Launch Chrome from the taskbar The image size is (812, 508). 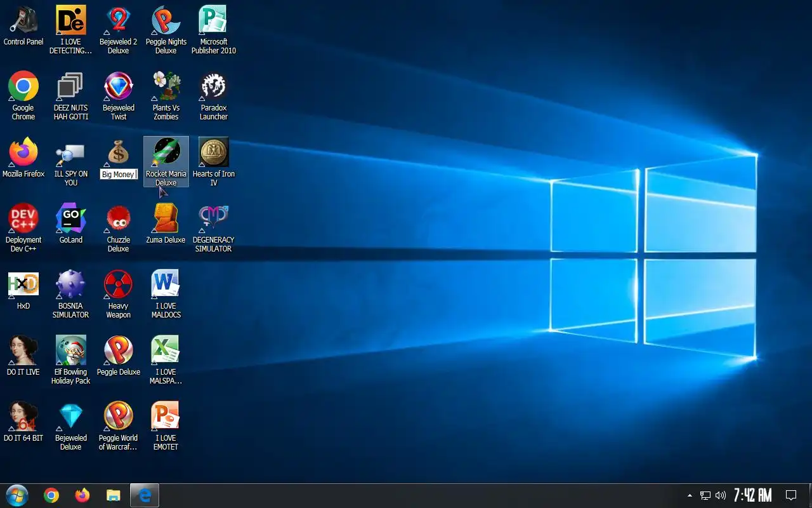[x=51, y=495]
